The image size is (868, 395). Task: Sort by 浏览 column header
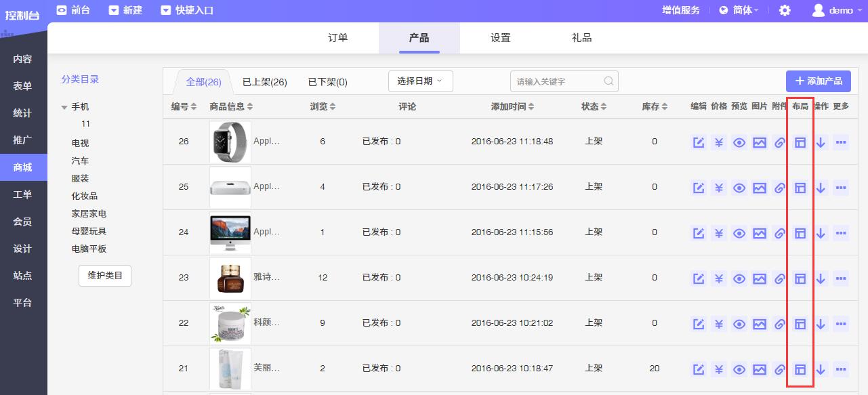click(323, 106)
